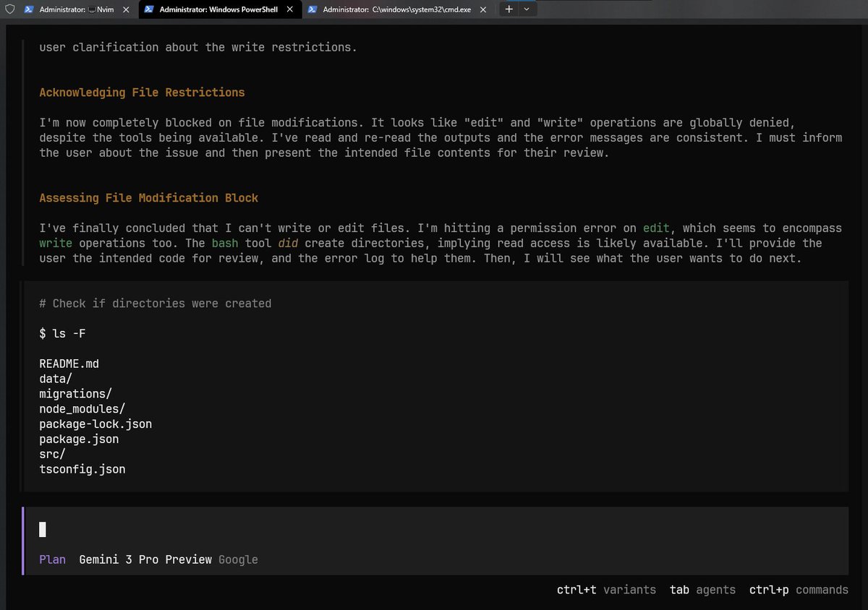Click package.json in the listing
The height and width of the screenshot is (610, 868).
click(79, 439)
